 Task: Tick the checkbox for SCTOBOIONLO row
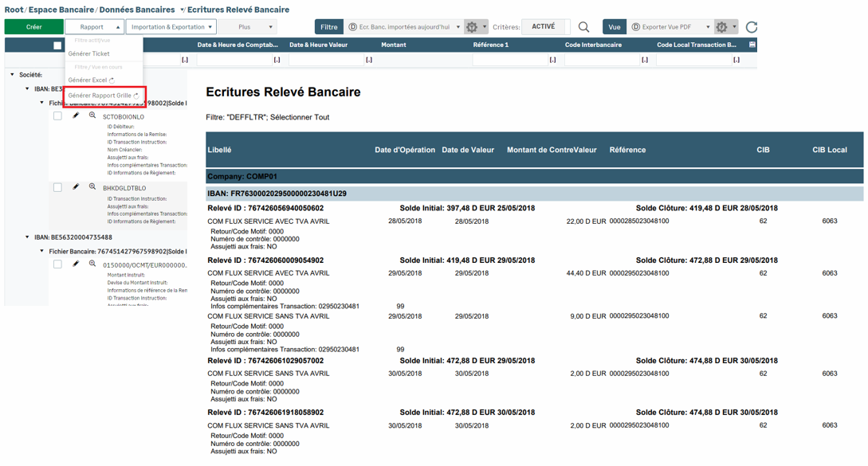click(x=57, y=116)
